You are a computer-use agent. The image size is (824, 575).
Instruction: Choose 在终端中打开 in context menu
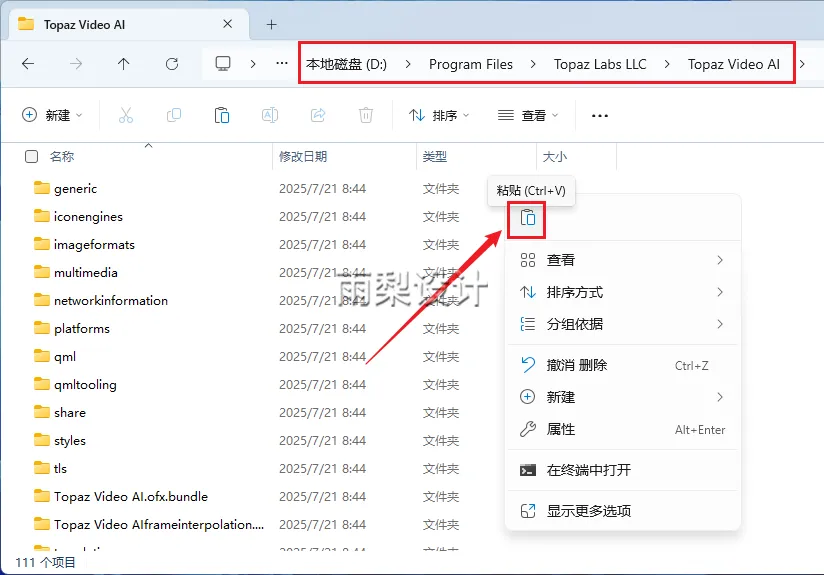(x=623, y=470)
